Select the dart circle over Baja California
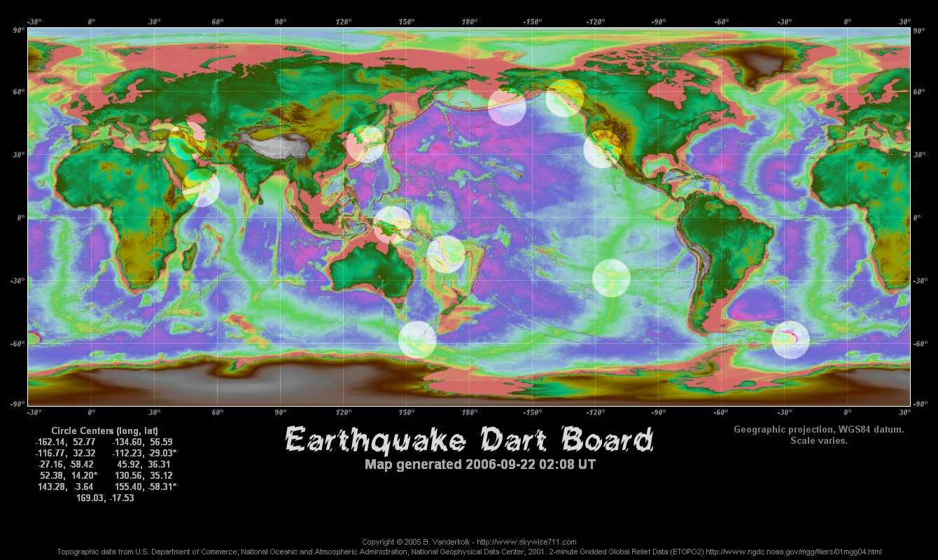This screenshot has width=938, height=560. (602, 150)
